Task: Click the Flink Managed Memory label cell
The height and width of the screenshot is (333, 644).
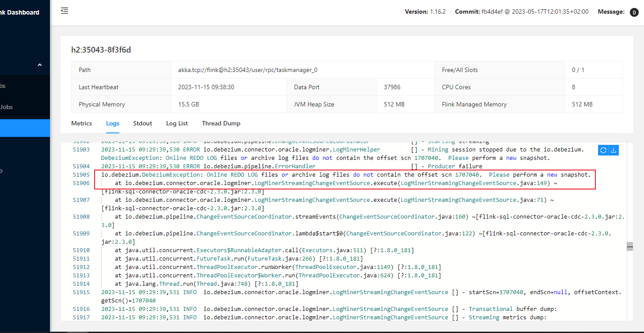Action: 500,104
